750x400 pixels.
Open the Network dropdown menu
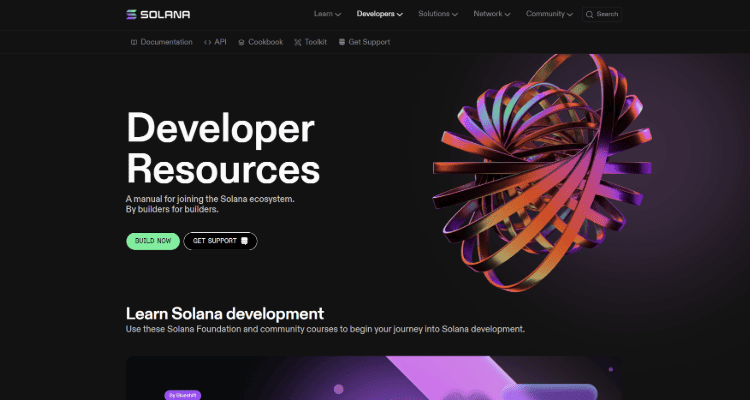coord(491,14)
